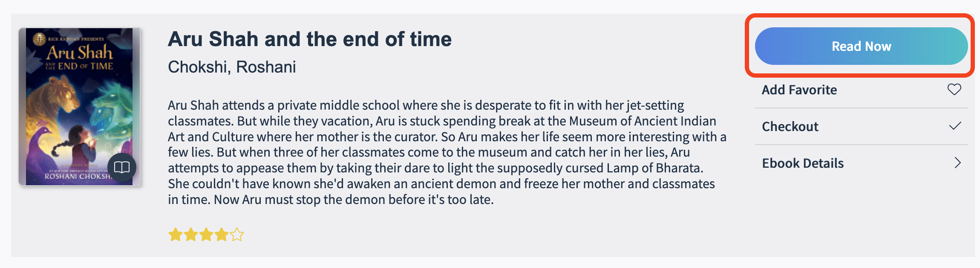980x268 pixels.
Task: Click the Rick Riordan Presents emblem on cover
Action: click(39, 39)
